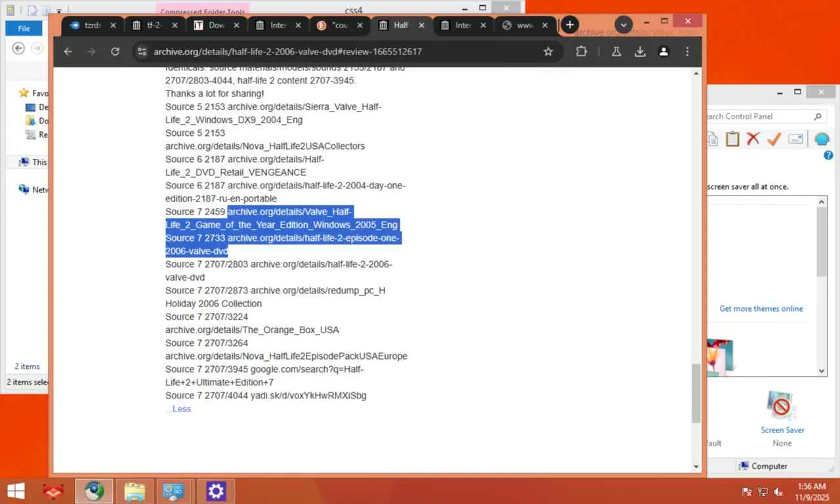This screenshot has height=504, width=840.
Task: Switch to the 'www' tab
Action: pos(525,25)
